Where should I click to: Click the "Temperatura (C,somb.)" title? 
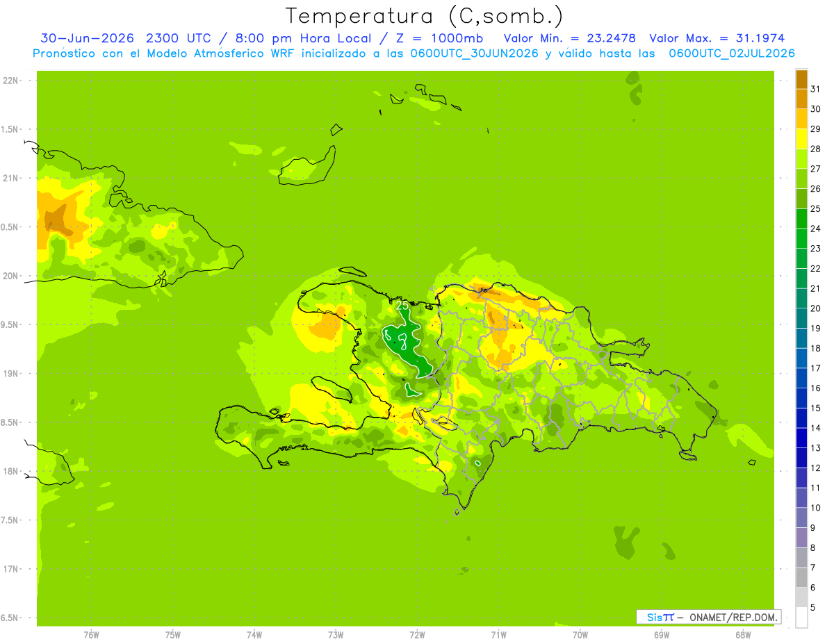click(425, 16)
